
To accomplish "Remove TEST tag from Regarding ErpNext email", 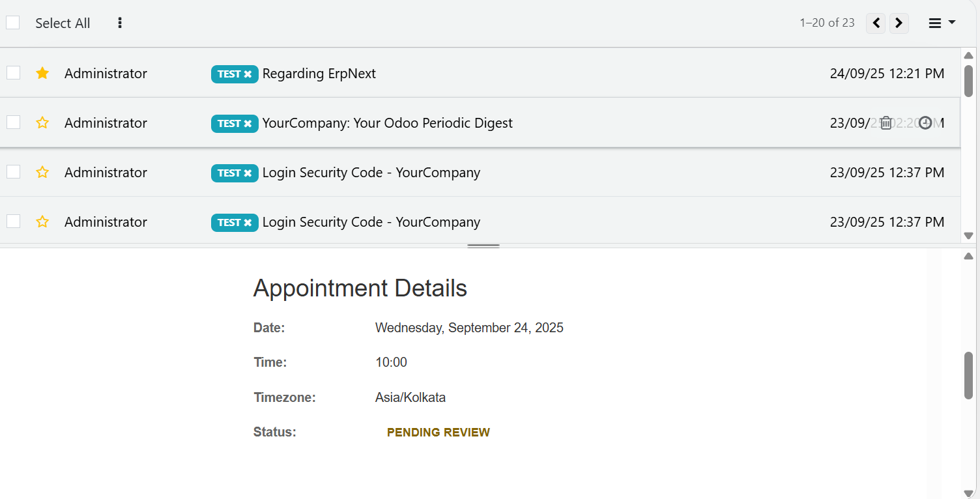I will [248, 74].
